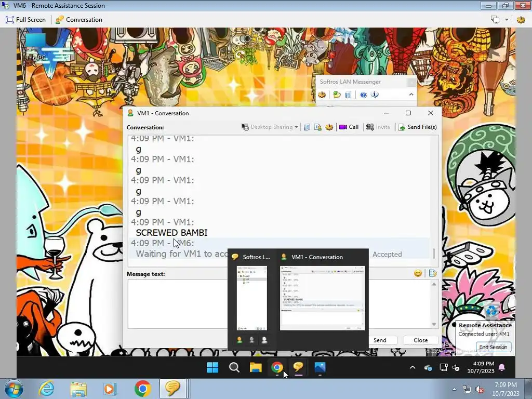Open the emoji smiley picker
The height and width of the screenshot is (399, 532).
point(418,273)
